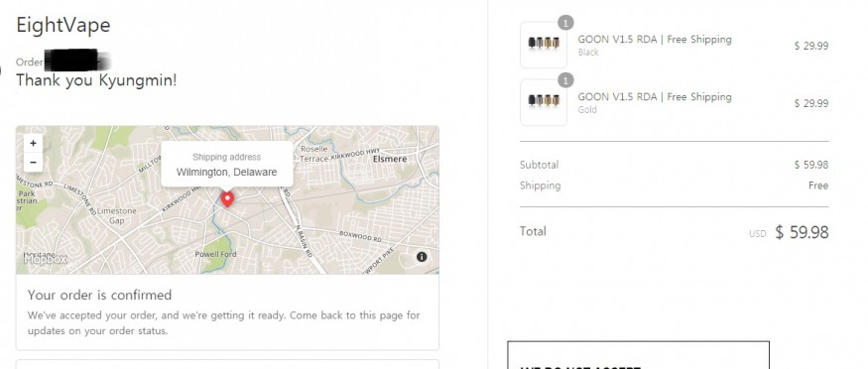Open the EightVape store title
The height and width of the screenshot is (369, 868).
click(63, 25)
